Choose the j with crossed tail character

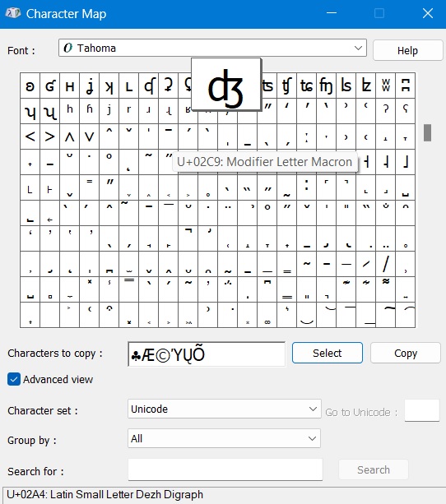click(90, 86)
